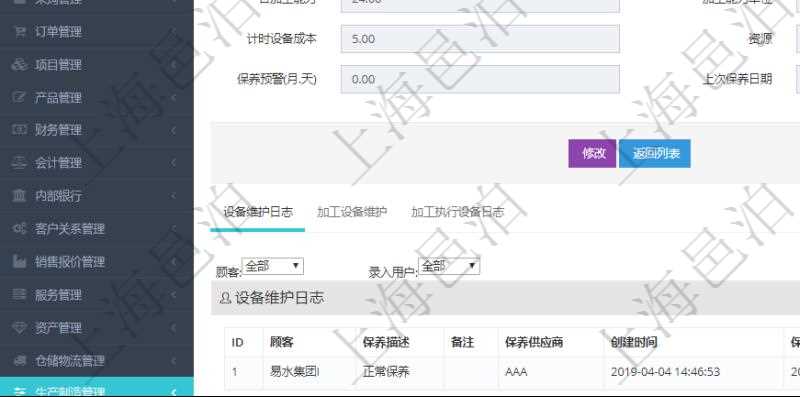This screenshot has width=800, height=397.
Task: Open the 订单管理 menu
Action: tap(96, 32)
